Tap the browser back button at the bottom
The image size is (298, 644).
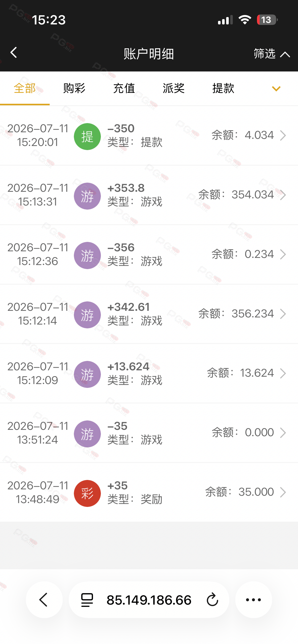pos(44,600)
